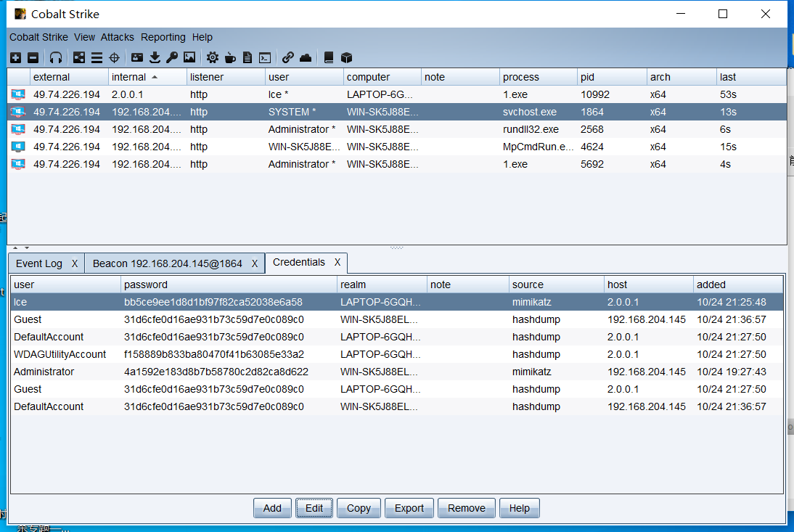
Task: Sort sessions by the internal column header
Action: [147, 77]
